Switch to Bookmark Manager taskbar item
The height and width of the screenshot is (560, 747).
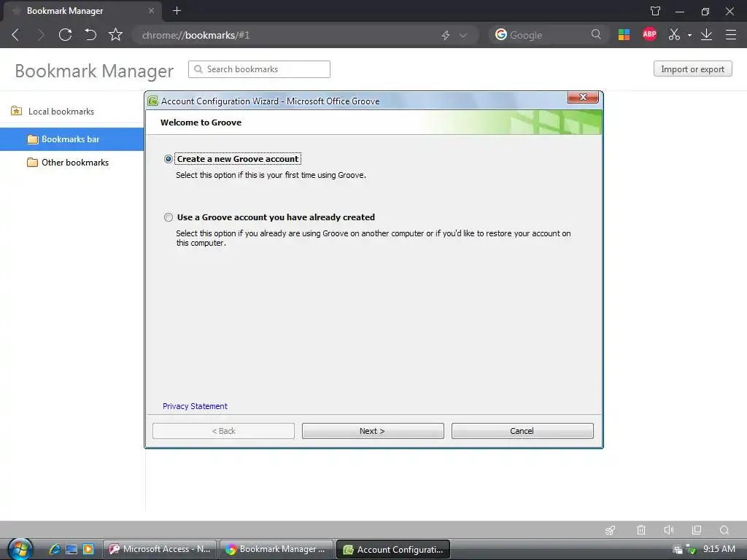[x=276, y=549]
